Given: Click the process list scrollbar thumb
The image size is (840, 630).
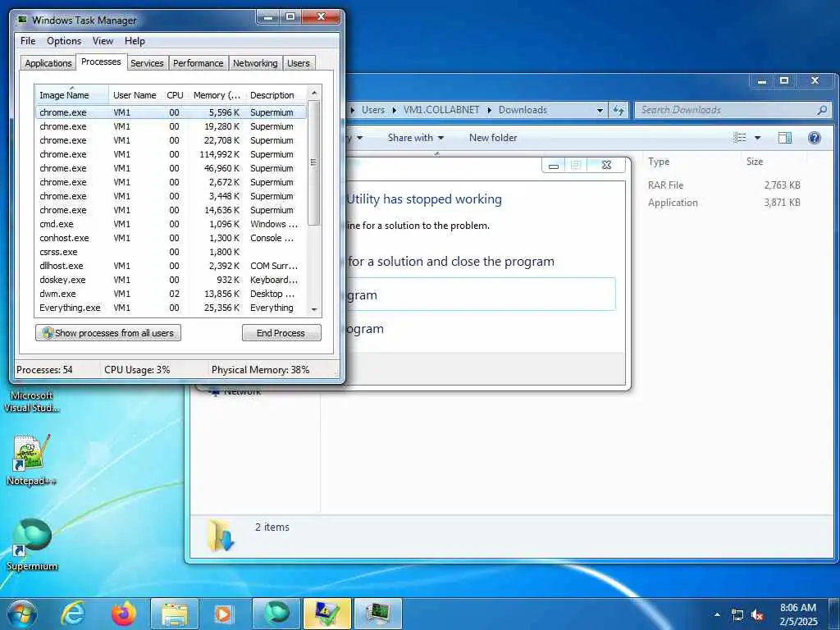Looking at the screenshot, I should (314, 163).
